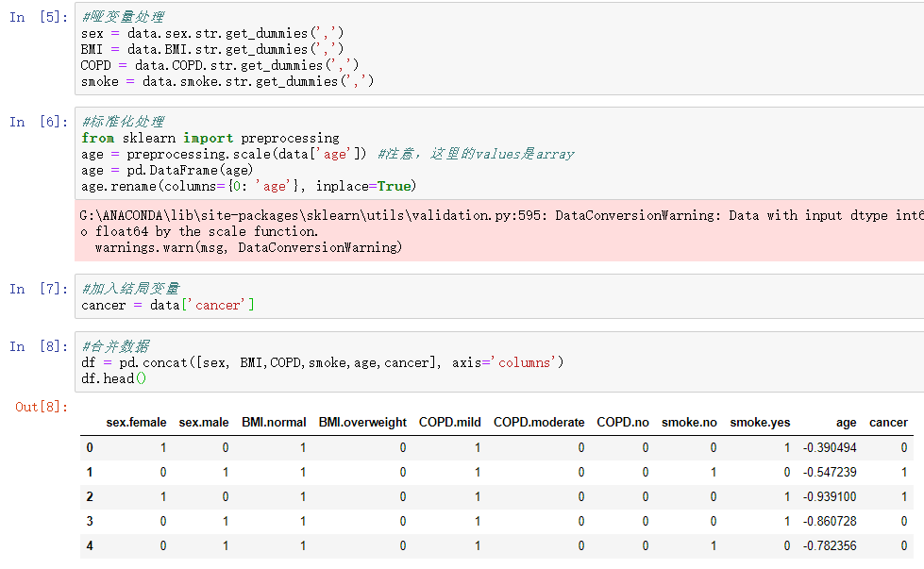Click the COPD.mild column header

tap(450, 423)
